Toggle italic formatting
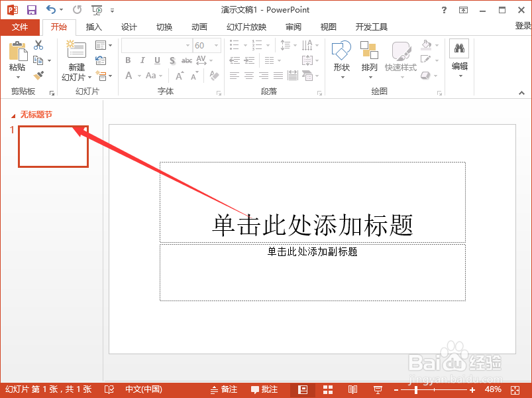This screenshot has height=398, width=532. tap(142, 60)
